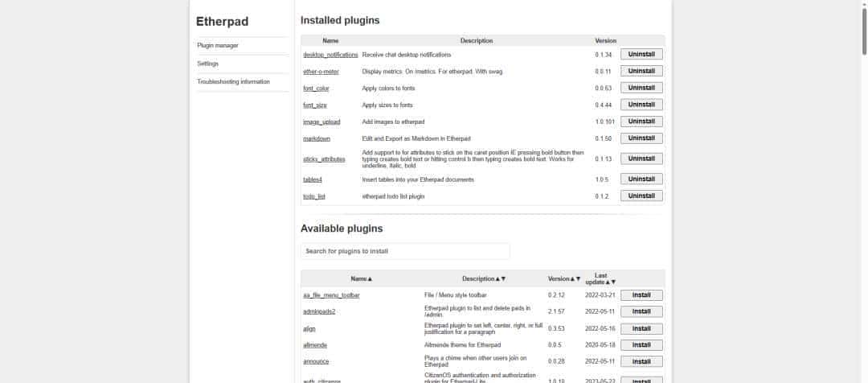Sort available plugins by Last update
The image size is (868, 383).
(600, 278)
